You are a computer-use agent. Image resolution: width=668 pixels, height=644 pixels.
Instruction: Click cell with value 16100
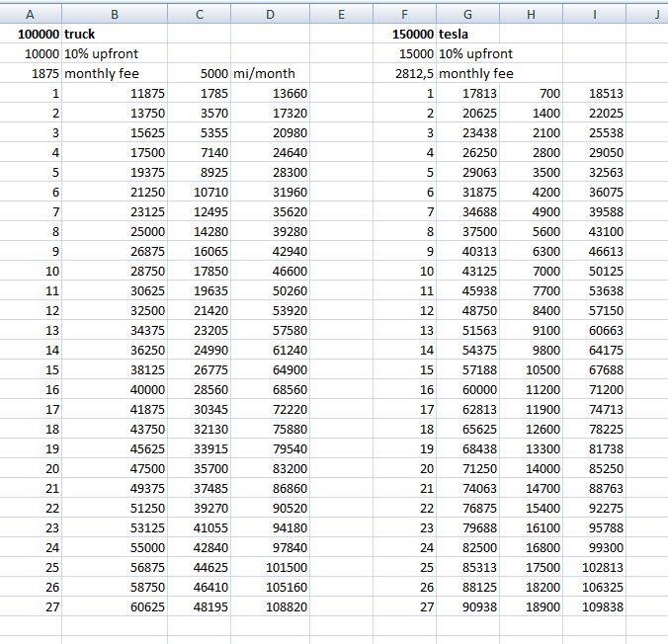531,527
